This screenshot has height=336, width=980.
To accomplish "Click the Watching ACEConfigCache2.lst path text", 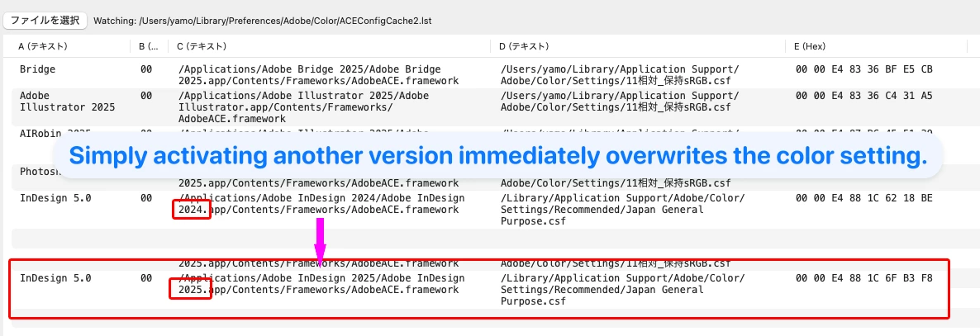I will click(263, 21).
